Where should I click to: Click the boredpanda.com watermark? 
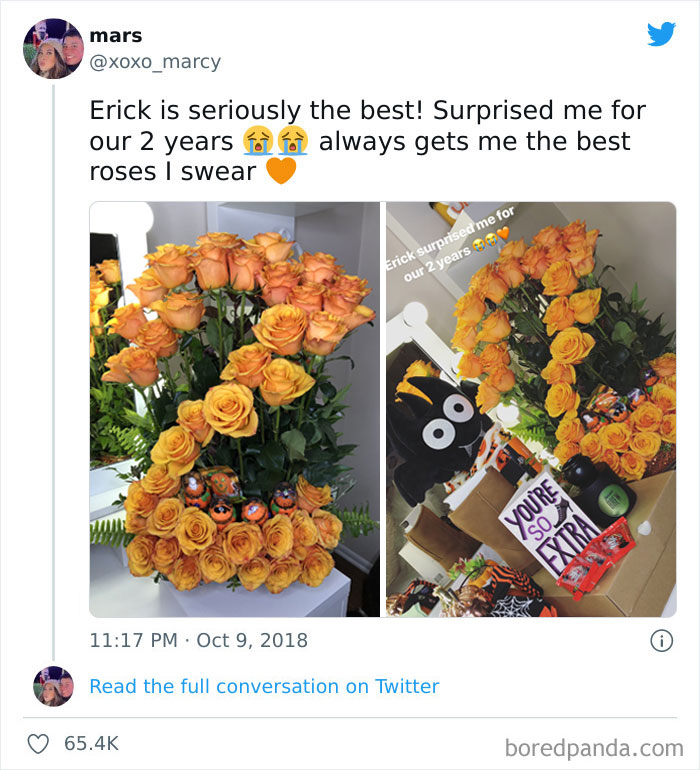(x=594, y=746)
